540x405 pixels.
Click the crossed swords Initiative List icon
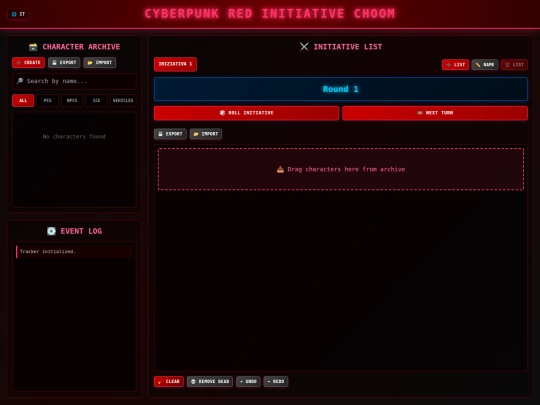304,47
